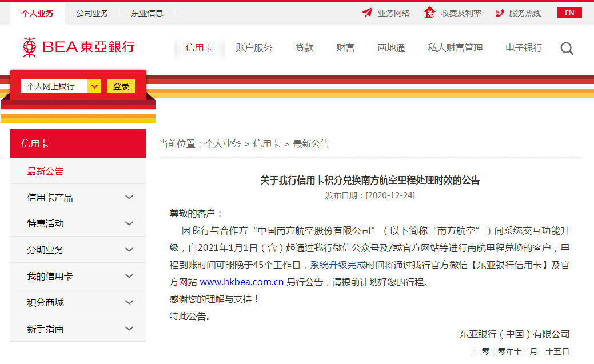Click the 感谢您的理解与支持！ line

[214, 299]
